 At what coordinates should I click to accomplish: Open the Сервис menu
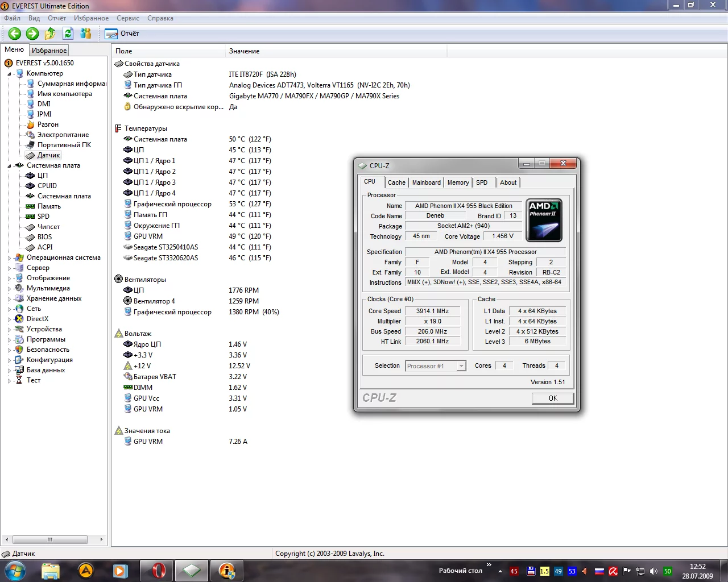point(127,18)
